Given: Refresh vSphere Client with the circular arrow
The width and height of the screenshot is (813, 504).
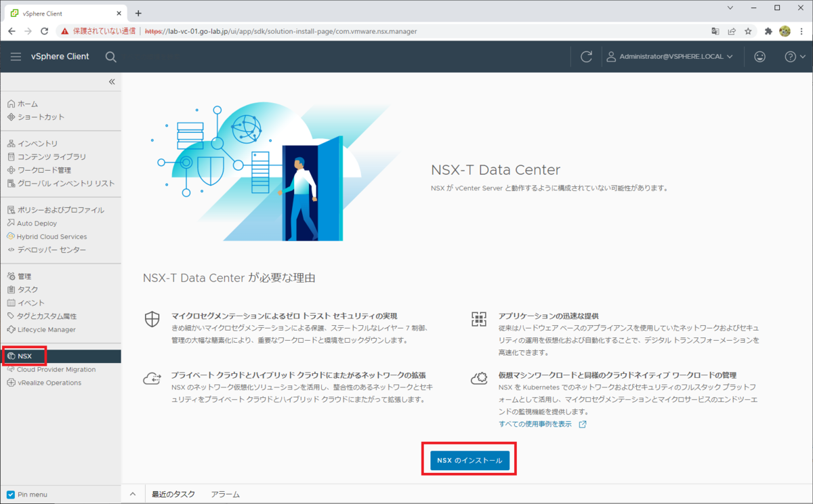Looking at the screenshot, I should point(587,57).
